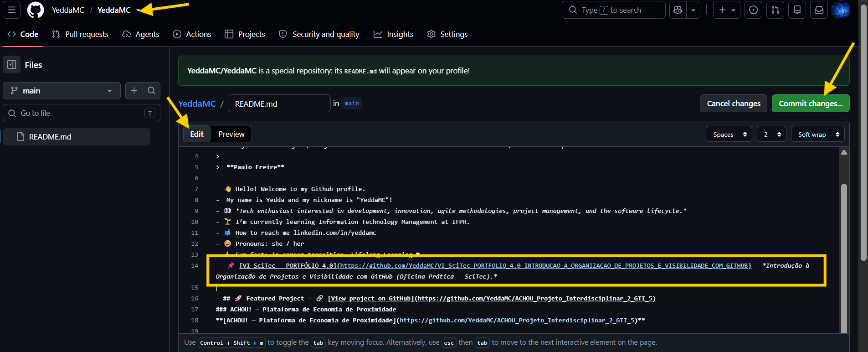The height and width of the screenshot is (352, 868).
Task: Click YeddaMC breadcrumb link above editor
Action: (x=197, y=104)
